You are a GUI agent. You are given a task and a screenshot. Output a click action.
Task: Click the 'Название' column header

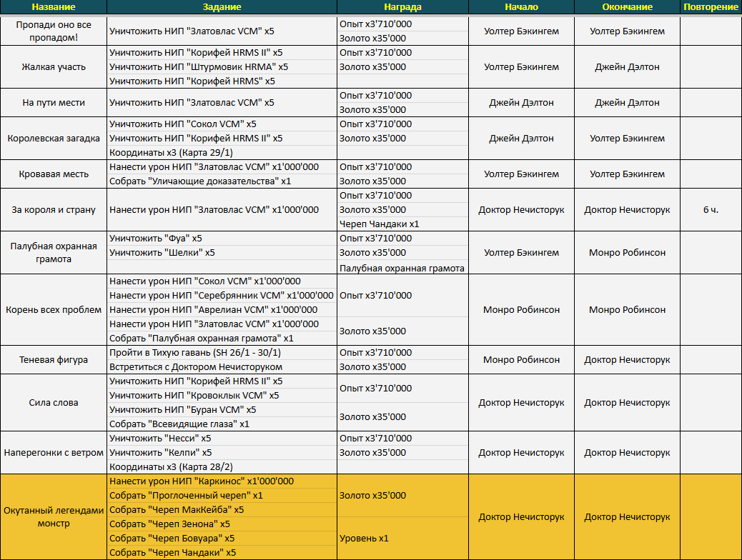pyautogui.click(x=54, y=7)
